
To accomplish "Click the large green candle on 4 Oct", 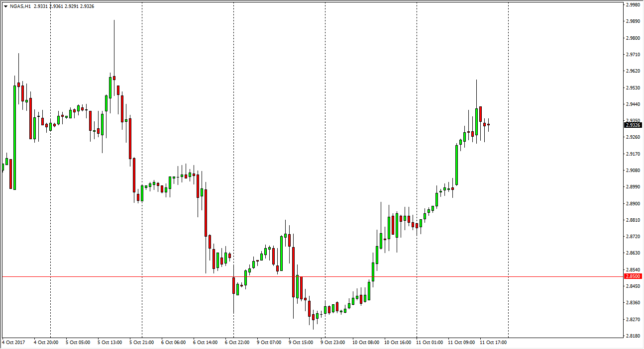I will (14, 137).
